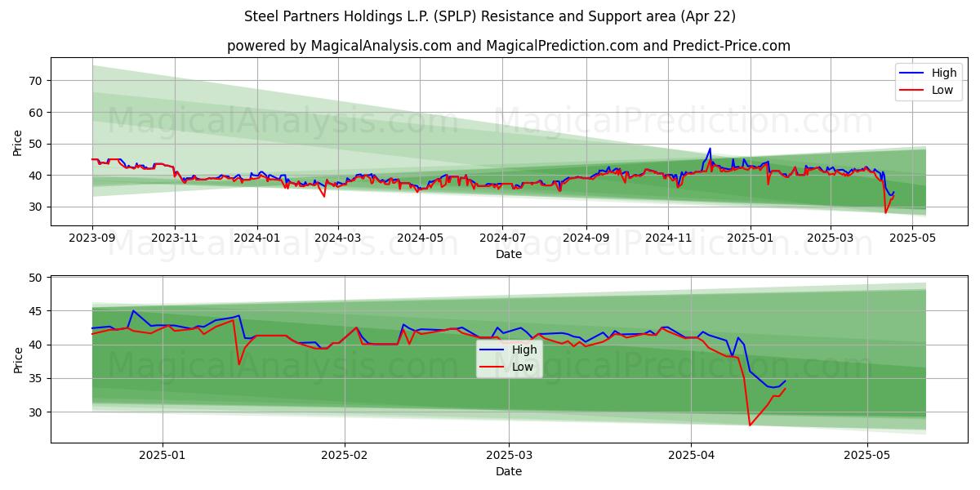Click the '2025-05' label on the top chart x-axis
This screenshot has width=980, height=490.
pos(912,238)
